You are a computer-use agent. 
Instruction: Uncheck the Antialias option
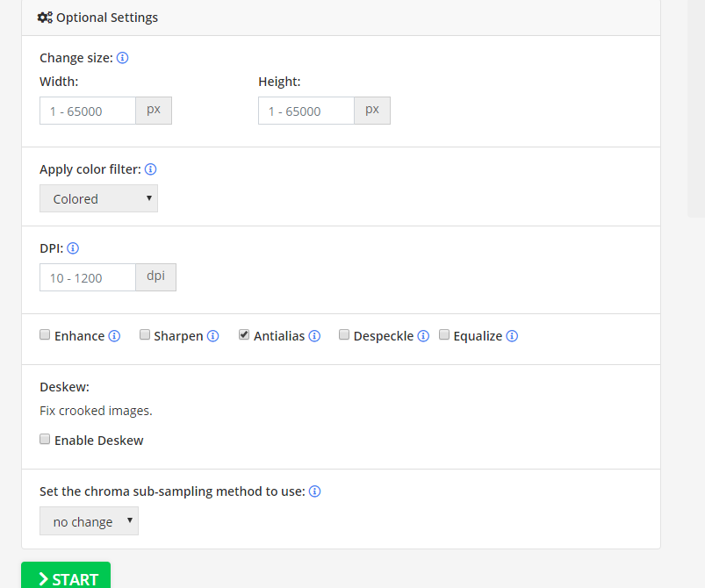244,334
